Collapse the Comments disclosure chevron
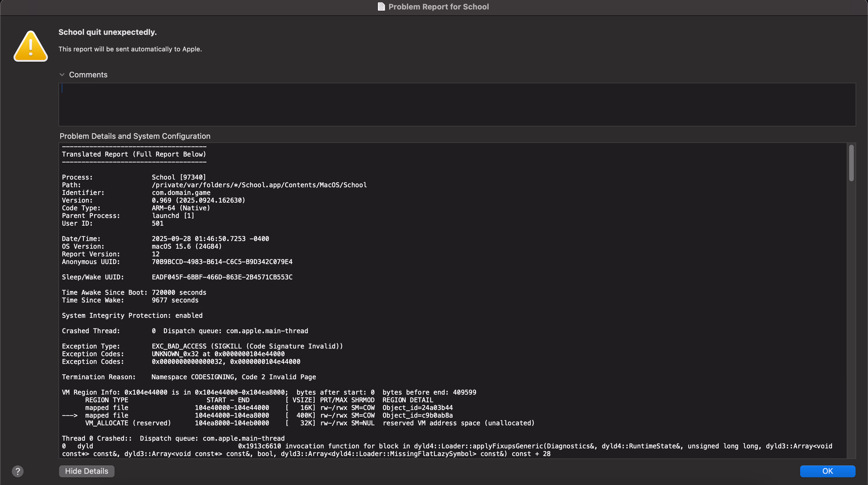 coord(62,74)
